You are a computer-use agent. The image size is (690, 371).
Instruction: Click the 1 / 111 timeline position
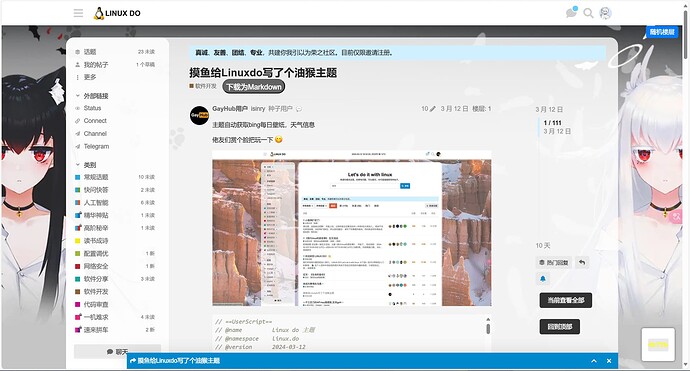tap(552, 123)
